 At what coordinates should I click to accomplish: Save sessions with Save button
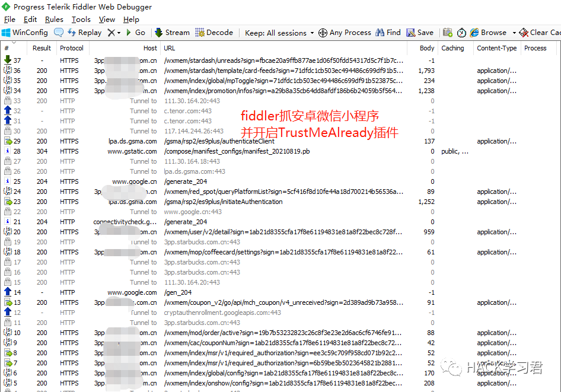[x=420, y=33]
